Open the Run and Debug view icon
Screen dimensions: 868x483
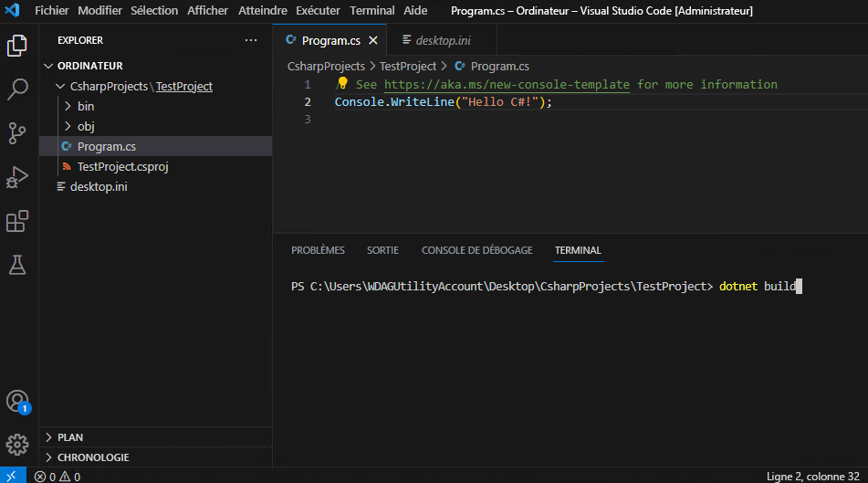click(x=17, y=177)
